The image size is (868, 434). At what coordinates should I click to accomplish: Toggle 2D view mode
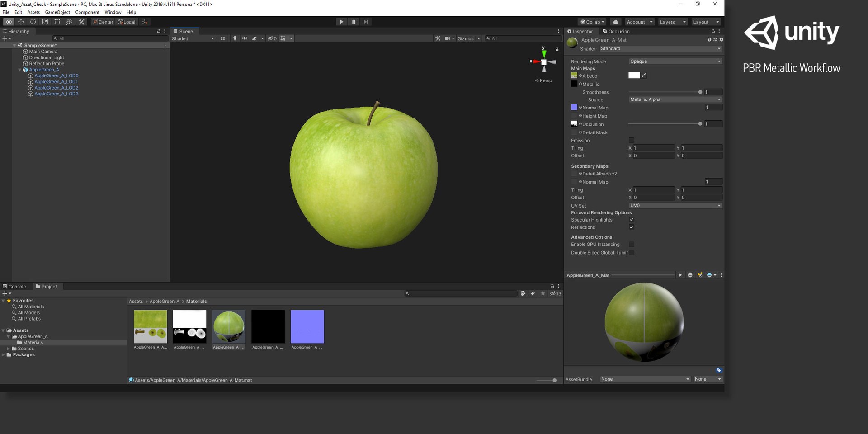tap(223, 38)
